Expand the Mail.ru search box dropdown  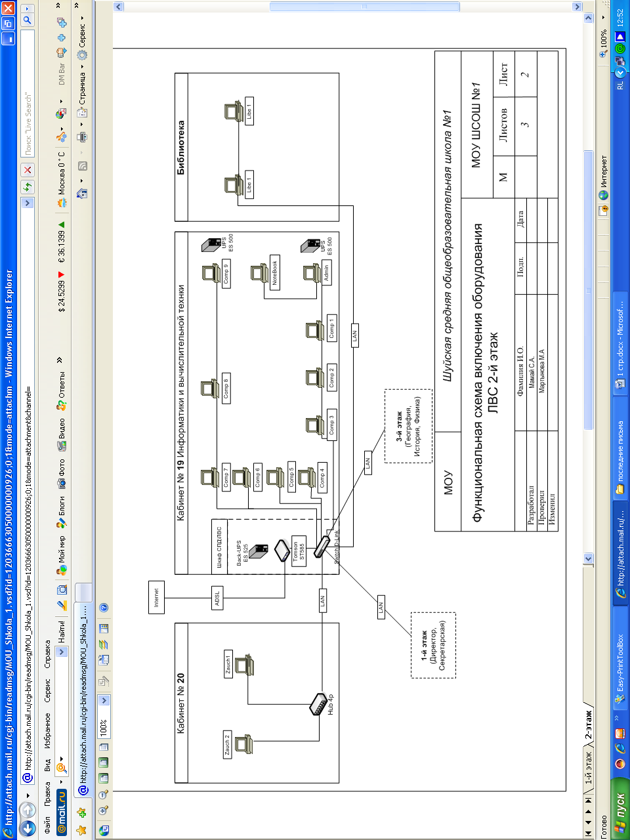tap(62, 652)
